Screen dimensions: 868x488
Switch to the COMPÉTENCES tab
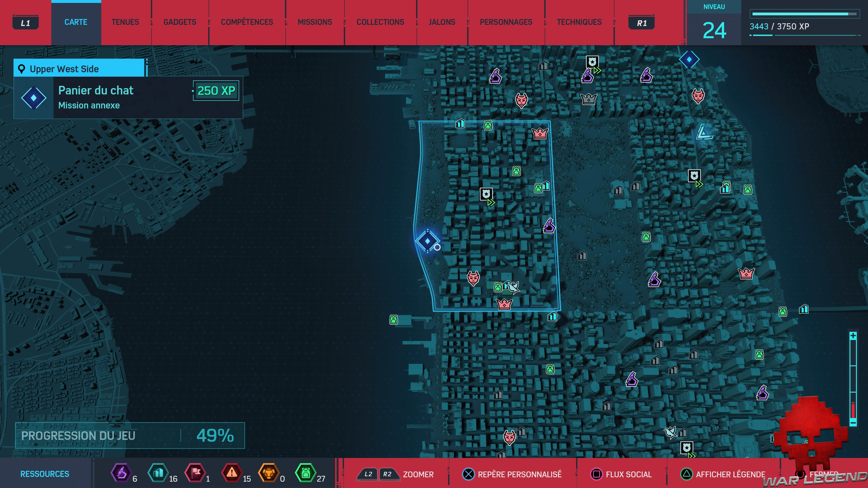click(x=247, y=22)
